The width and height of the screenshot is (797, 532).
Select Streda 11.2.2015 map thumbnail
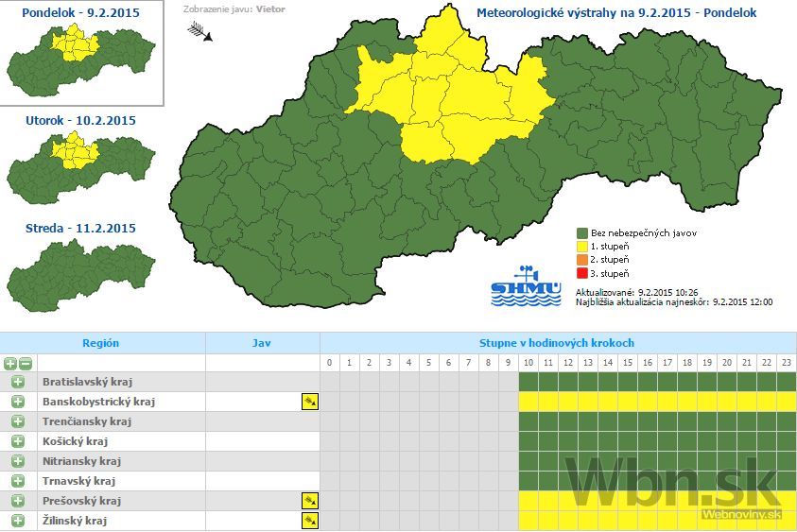tap(80, 275)
